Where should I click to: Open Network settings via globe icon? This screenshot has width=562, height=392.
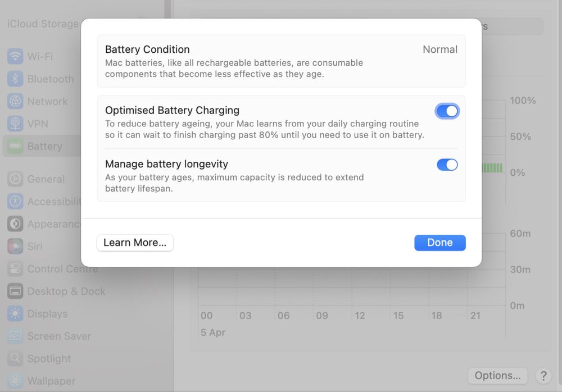(15, 102)
